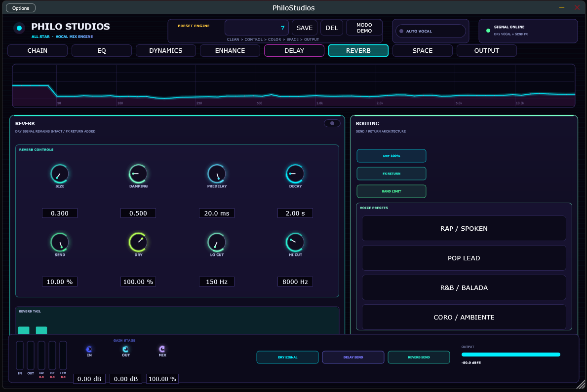Click the cyan OUTPUT level bar
The image size is (587, 392).
(510, 355)
